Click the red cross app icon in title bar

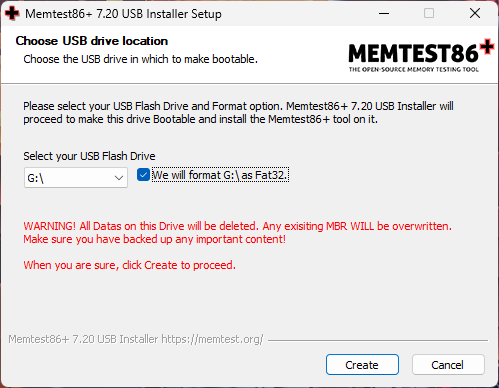point(12,14)
